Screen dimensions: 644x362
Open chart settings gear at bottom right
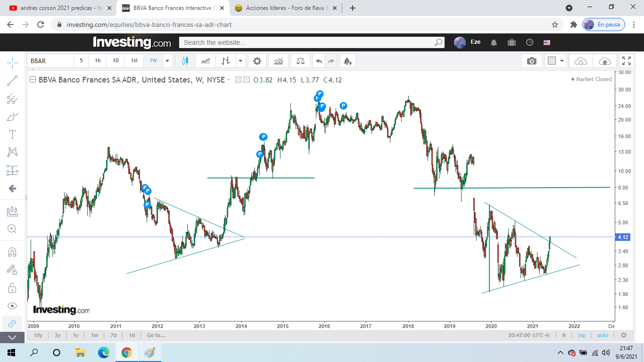point(624,335)
